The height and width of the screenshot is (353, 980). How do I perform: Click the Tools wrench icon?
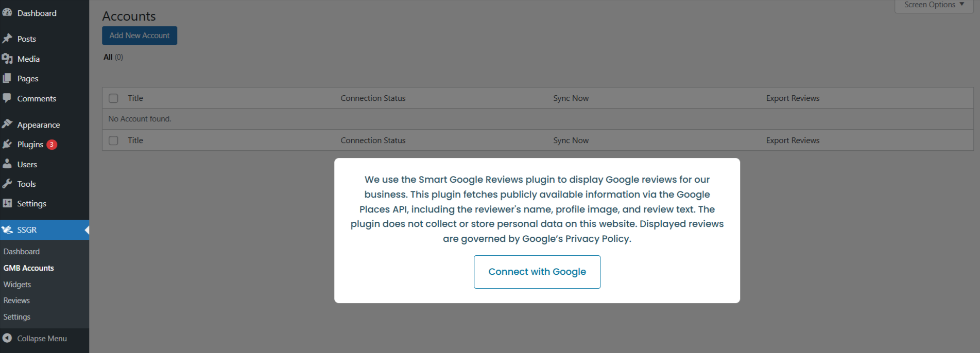pos(7,184)
